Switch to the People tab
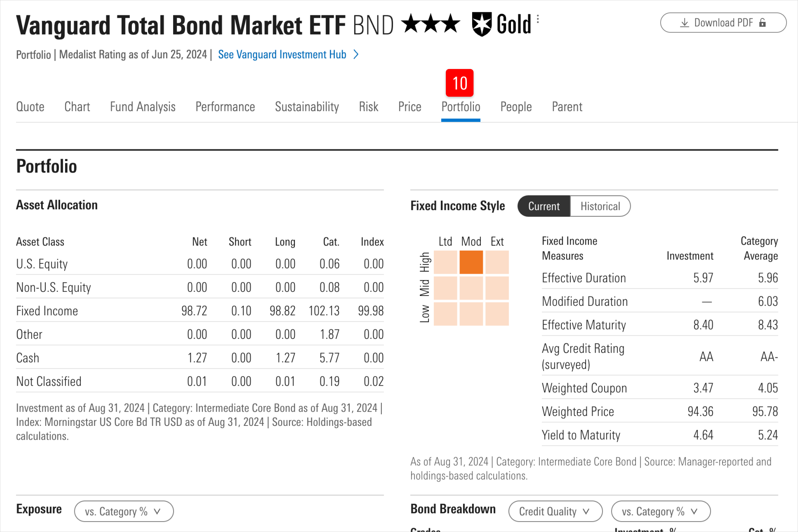The width and height of the screenshot is (798, 532). pos(516,106)
